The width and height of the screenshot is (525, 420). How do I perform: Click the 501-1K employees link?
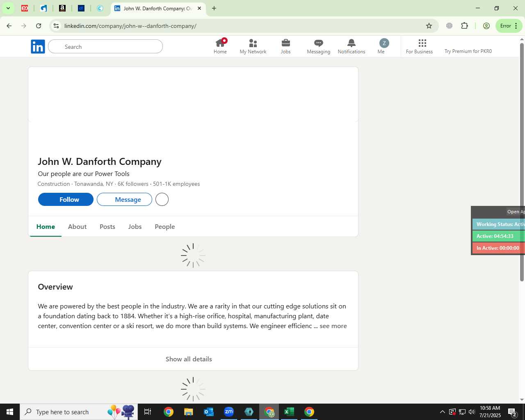coord(176,184)
